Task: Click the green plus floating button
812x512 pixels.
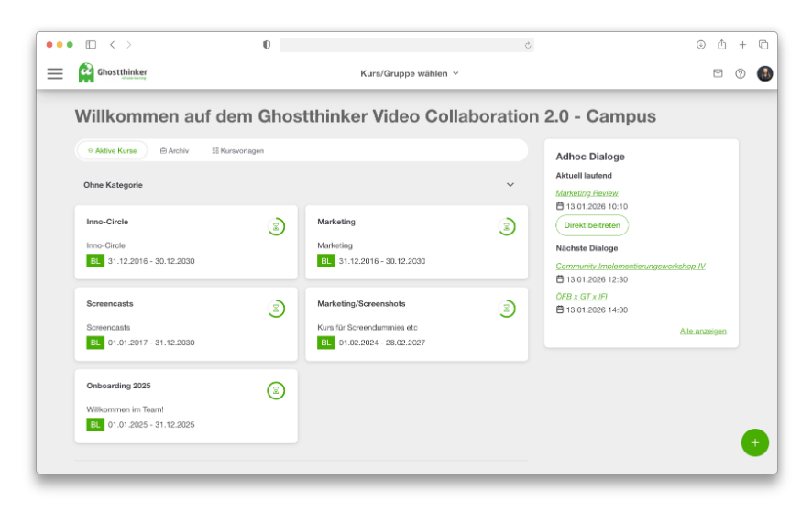Action: click(754, 442)
